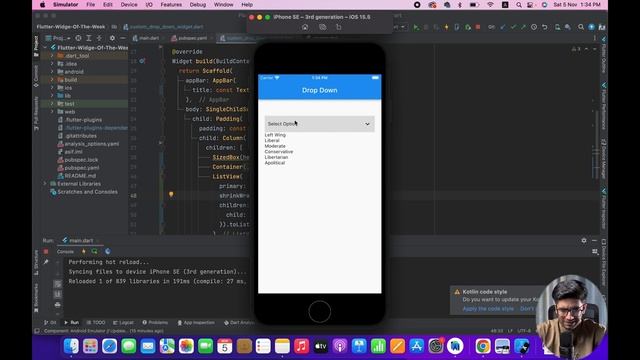The width and height of the screenshot is (640, 360).
Task: Click the Hot Restart green icon in Run console
Action: 95,251
